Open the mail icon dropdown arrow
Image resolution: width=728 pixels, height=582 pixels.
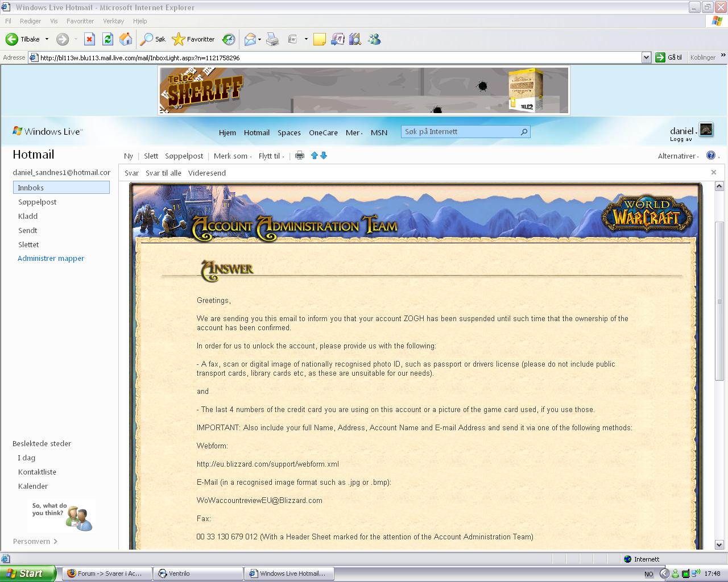(260, 39)
